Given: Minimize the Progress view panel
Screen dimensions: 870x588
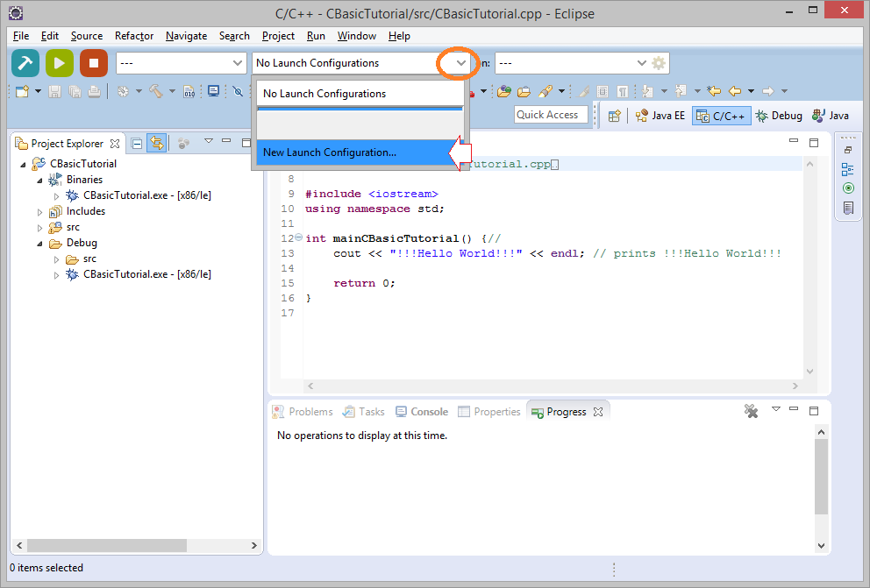Looking at the screenshot, I should (x=794, y=409).
